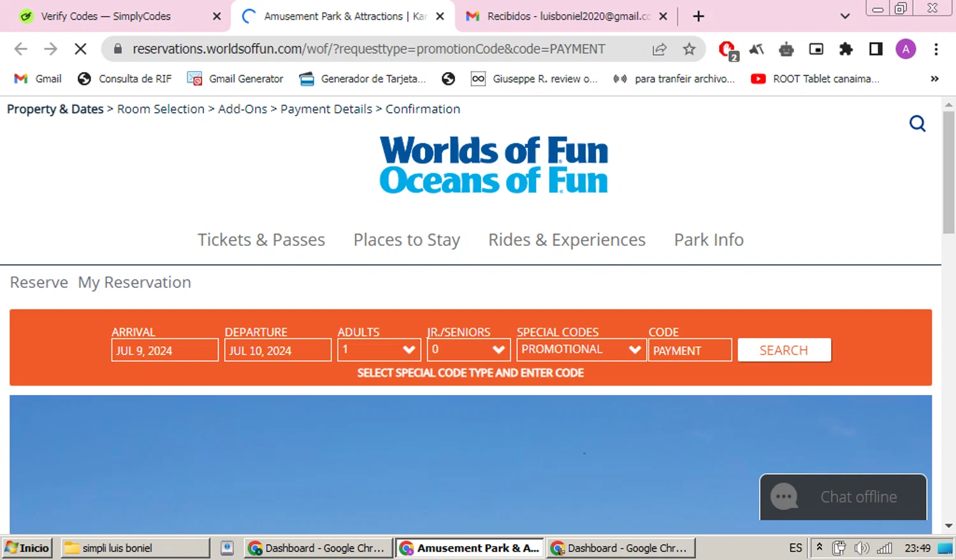Click the media control toolbar icon
This screenshot has height=560, width=956.
(816, 49)
